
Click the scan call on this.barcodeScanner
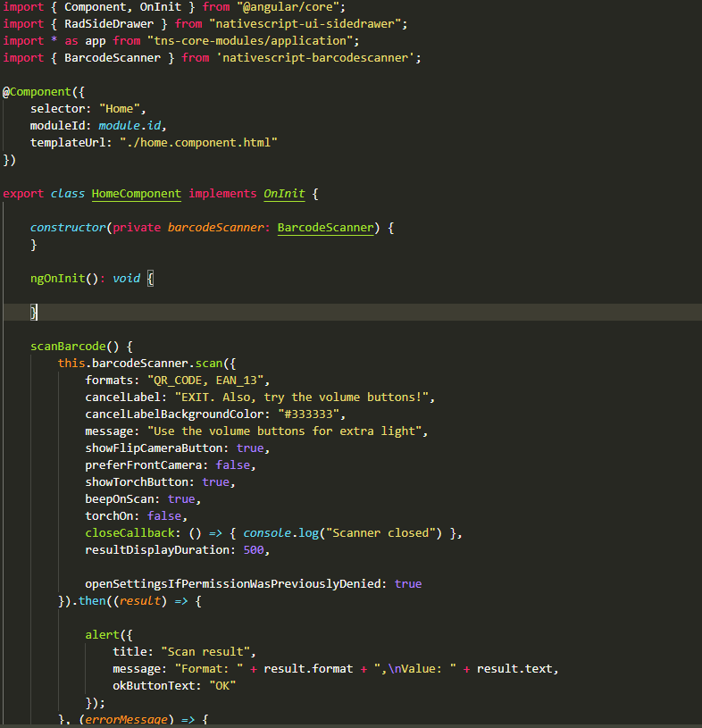(208, 364)
